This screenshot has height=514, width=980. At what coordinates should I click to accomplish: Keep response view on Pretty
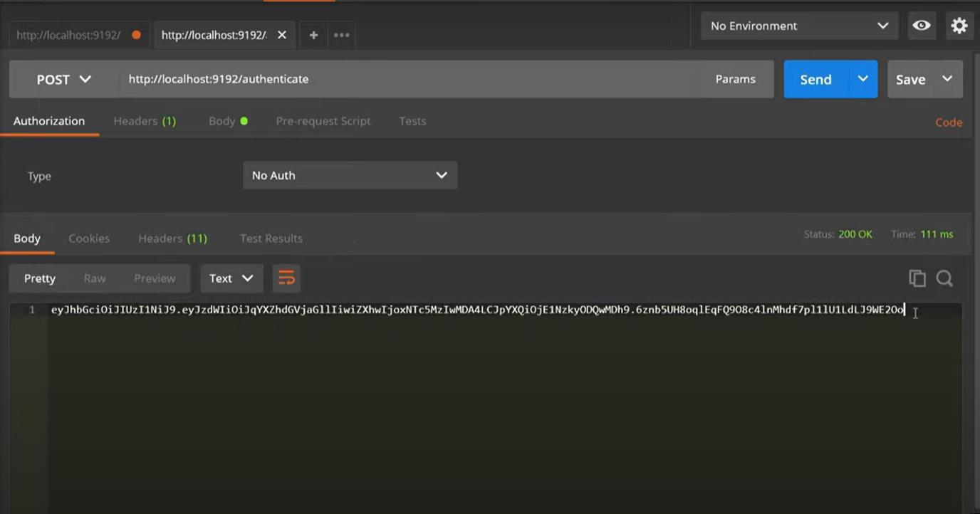click(x=40, y=278)
